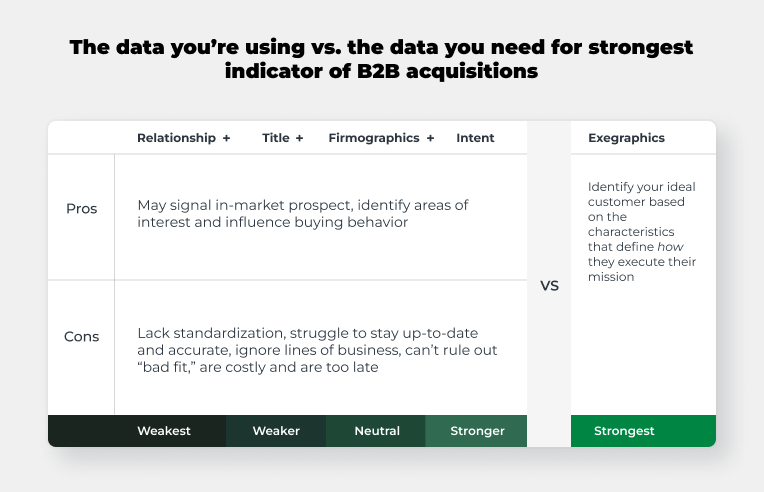Image resolution: width=764 pixels, height=492 pixels.
Task: Select the Firmographics column header
Action: [374, 138]
